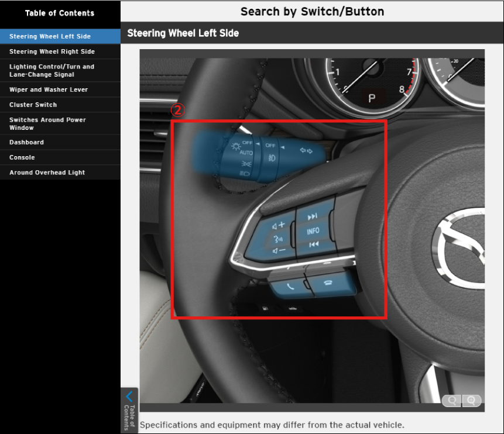The image size is (504, 434).
Task: Click the zoom out magnifier icon
Action: tap(451, 401)
